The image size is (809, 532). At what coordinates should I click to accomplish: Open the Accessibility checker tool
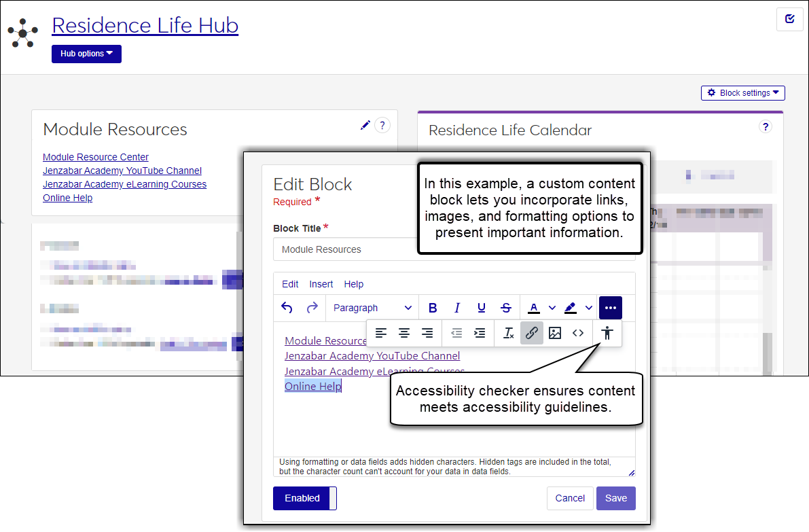[x=607, y=333]
